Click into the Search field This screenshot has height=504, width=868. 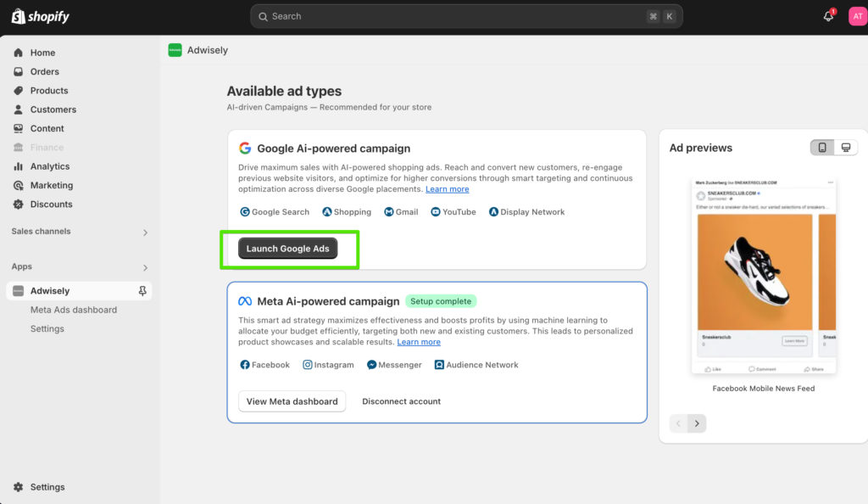(466, 17)
